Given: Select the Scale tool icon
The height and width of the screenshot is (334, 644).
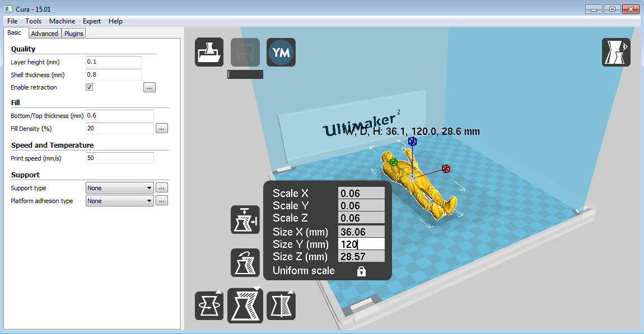Looking at the screenshot, I should 245,305.
